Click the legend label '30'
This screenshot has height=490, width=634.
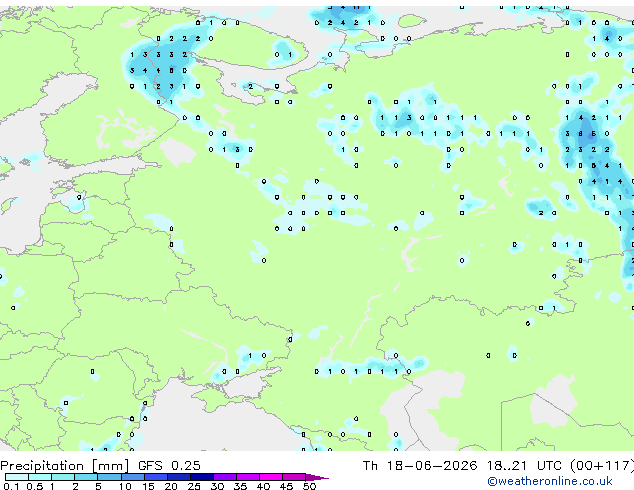coord(217,486)
